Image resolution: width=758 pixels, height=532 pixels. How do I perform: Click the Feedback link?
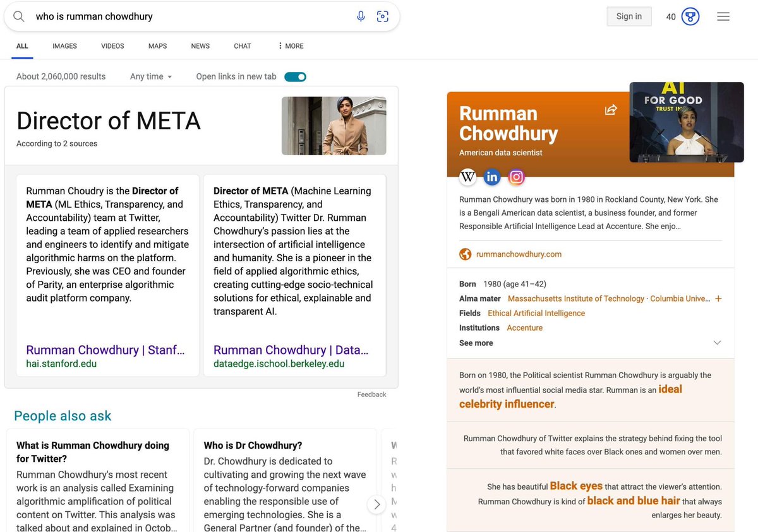[x=371, y=394]
